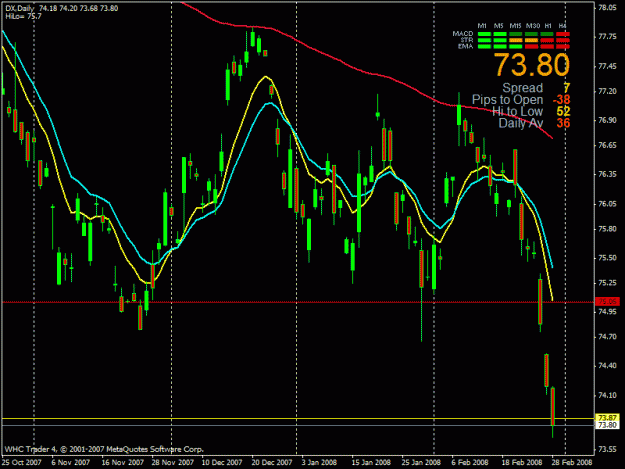
Task: Click the STR signal bar under H1
Action: (x=547, y=40)
